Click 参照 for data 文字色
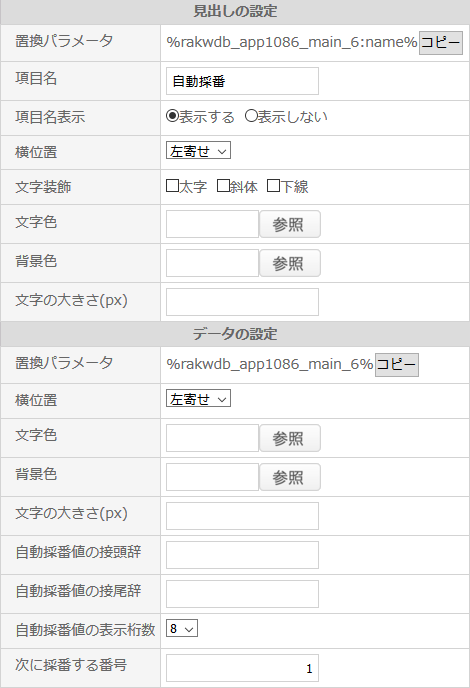 (x=290, y=438)
